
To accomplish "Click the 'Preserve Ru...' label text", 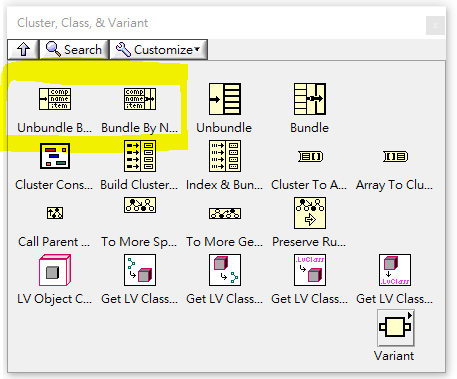I will click(309, 242).
